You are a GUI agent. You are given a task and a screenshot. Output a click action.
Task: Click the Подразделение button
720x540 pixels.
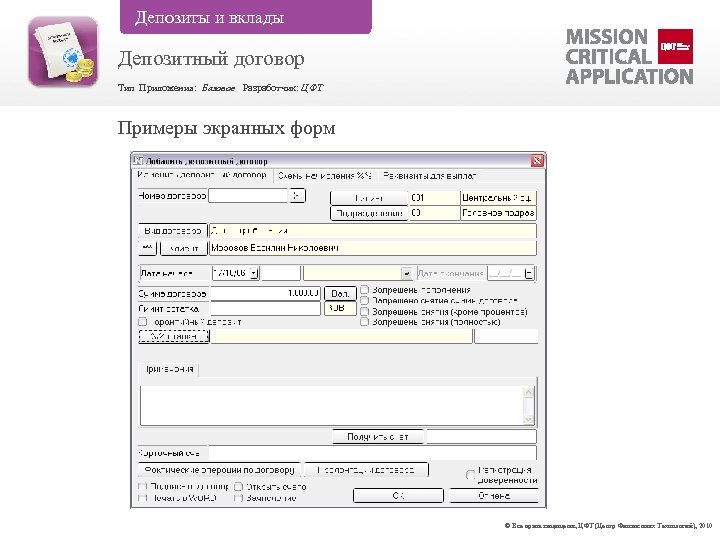tap(369, 213)
